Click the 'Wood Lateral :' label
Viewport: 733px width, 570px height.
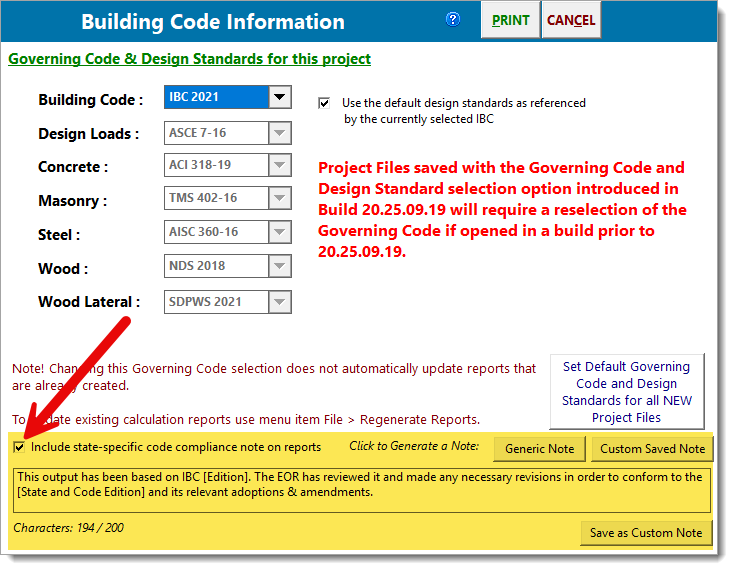pos(89,302)
